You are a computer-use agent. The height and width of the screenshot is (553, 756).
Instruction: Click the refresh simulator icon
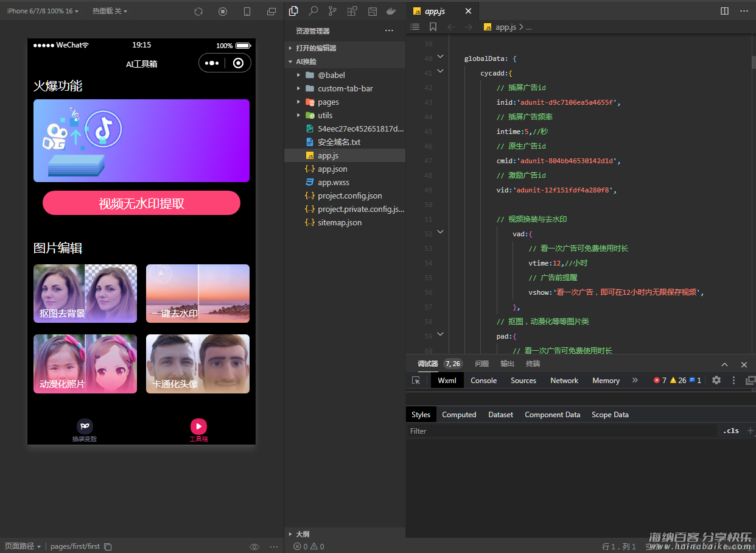(x=198, y=12)
